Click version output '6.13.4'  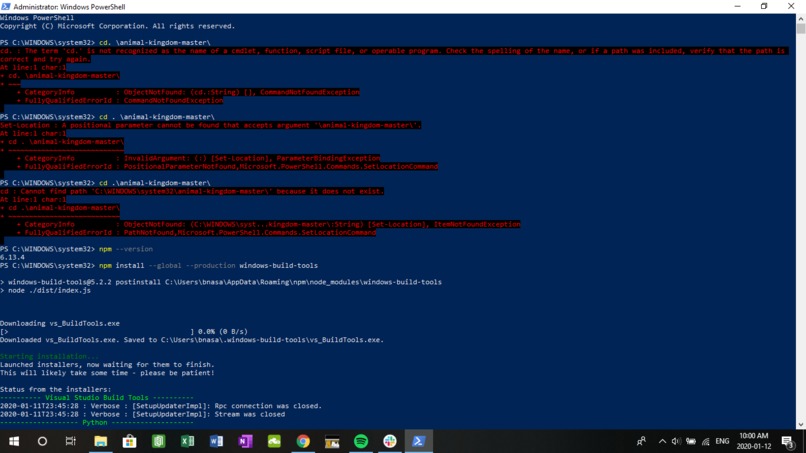tap(12, 257)
